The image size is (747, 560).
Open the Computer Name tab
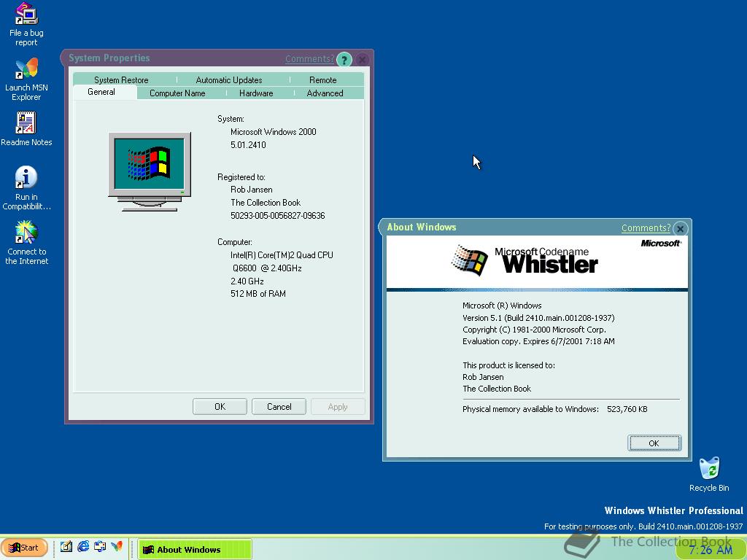coord(177,93)
